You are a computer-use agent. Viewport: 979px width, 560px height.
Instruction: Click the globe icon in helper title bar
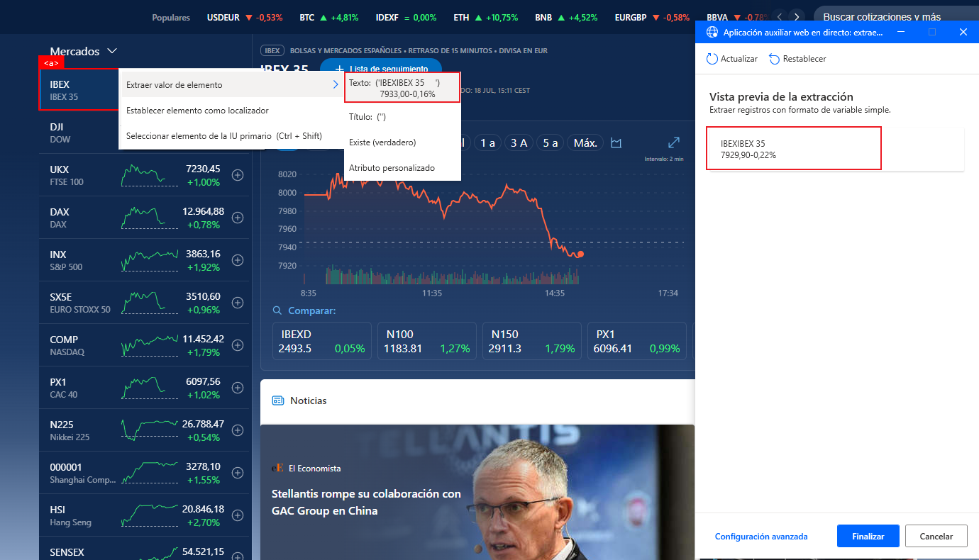pyautogui.click(x=712, y=32)
